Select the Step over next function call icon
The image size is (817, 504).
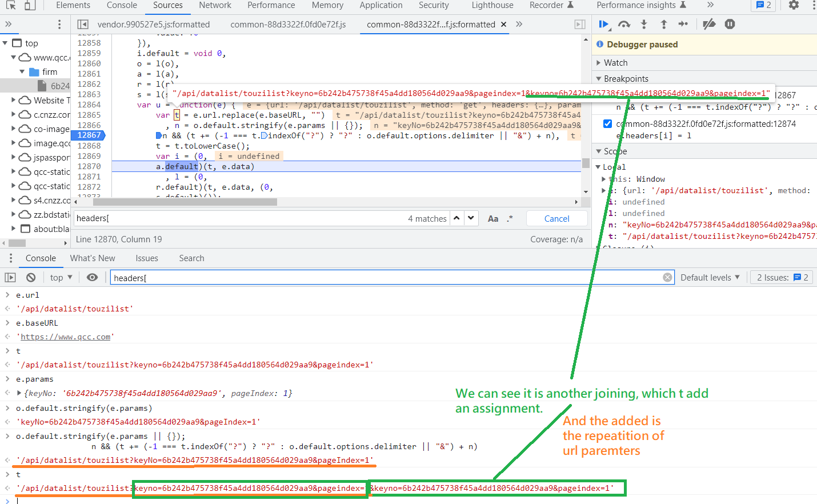coord(624,24)
